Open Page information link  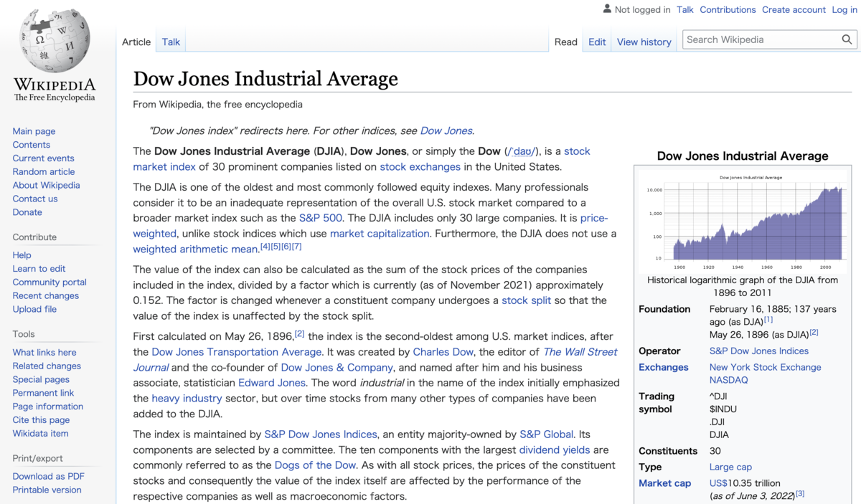47,406
